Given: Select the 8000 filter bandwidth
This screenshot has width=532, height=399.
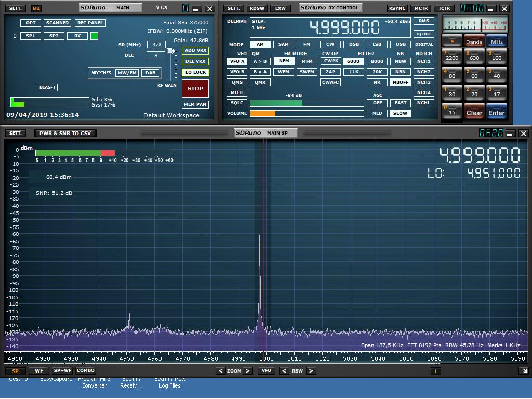Looking at the screenshot, I should coord(377,61).
